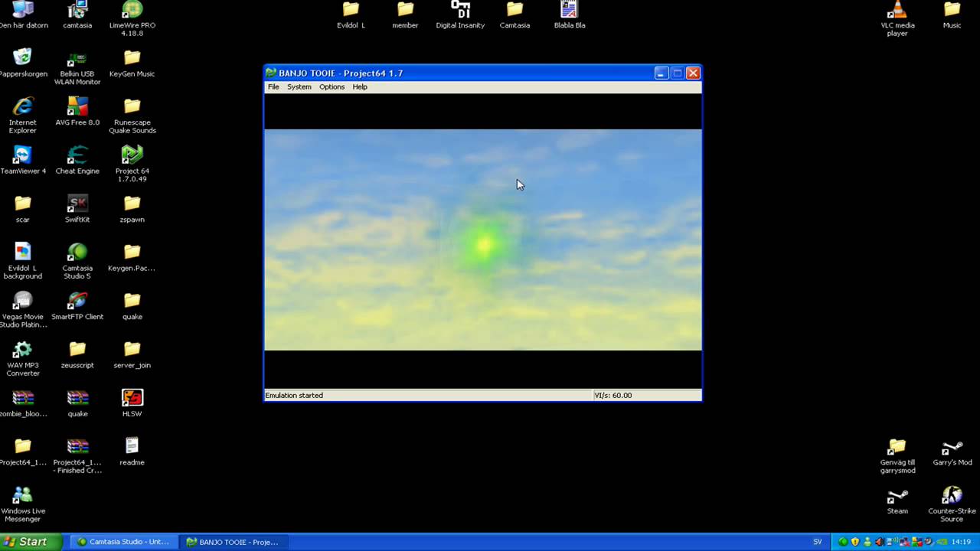Open the Options menu in Project64

point(332,86)
